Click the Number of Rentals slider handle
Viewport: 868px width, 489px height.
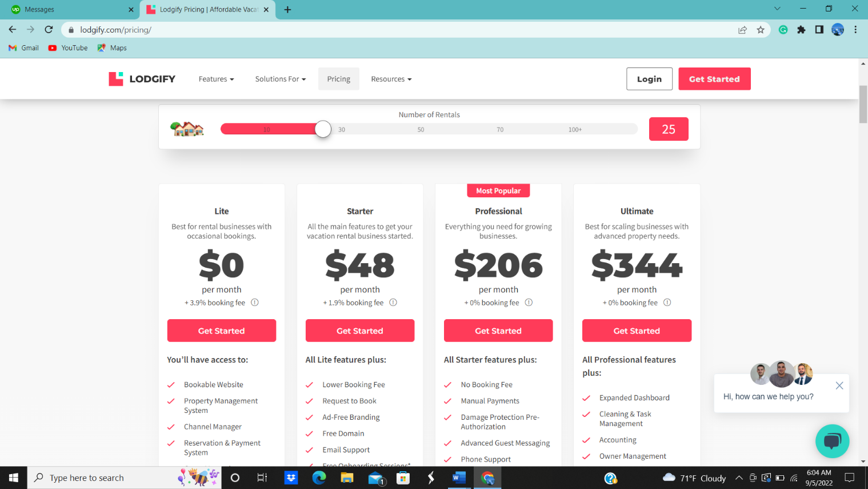coord(323,129)
